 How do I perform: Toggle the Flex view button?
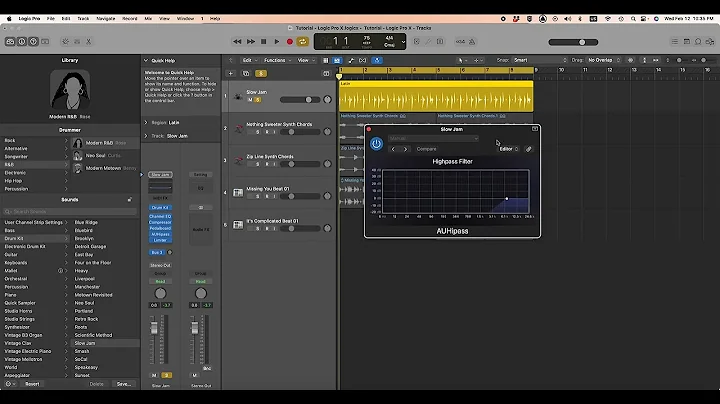(x=363, y=60)
